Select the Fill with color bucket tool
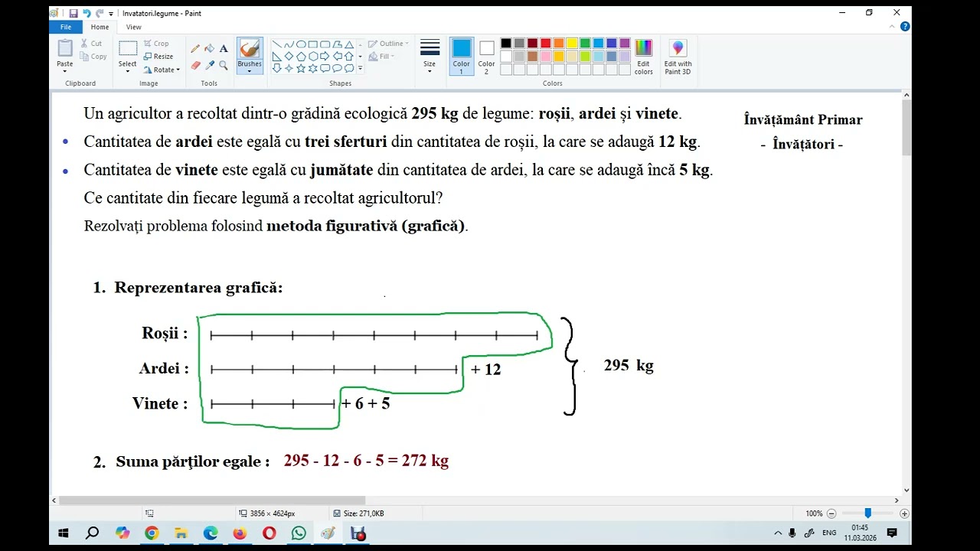The width and height of the screenshot is (980, 551). pyautogui.click(x=209, y=48)
